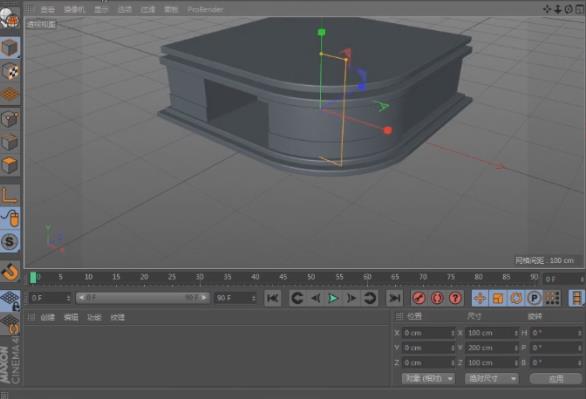Image resolution: width=586 pixels, height=399 pixels.
Task: Toggle Rotation keyframe recording
Action: [516, 298]
